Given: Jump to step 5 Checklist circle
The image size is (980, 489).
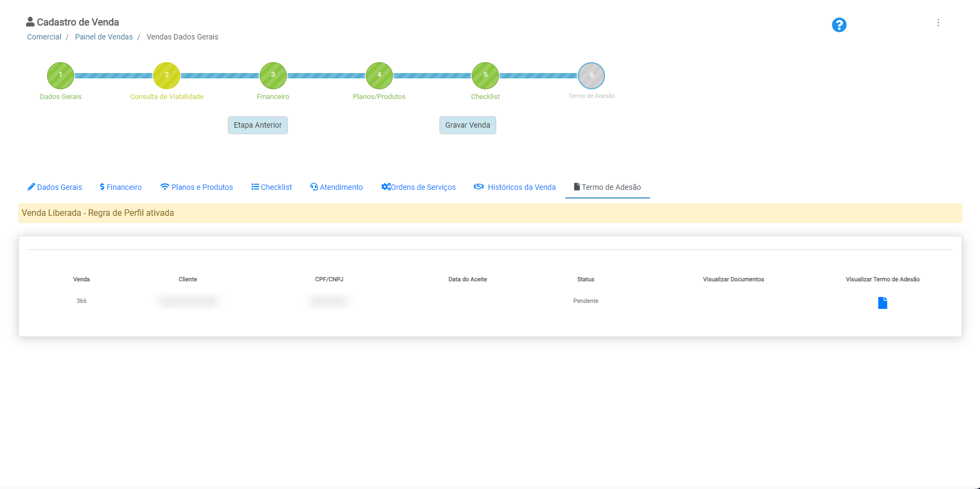Looking at the screenshot, I should pos(485,76).
